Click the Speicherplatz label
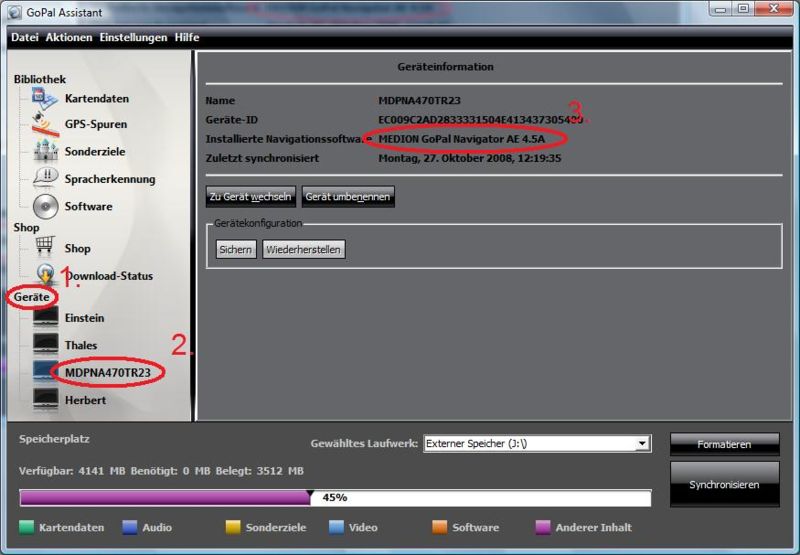800x555 pixels. click(54, 439)
